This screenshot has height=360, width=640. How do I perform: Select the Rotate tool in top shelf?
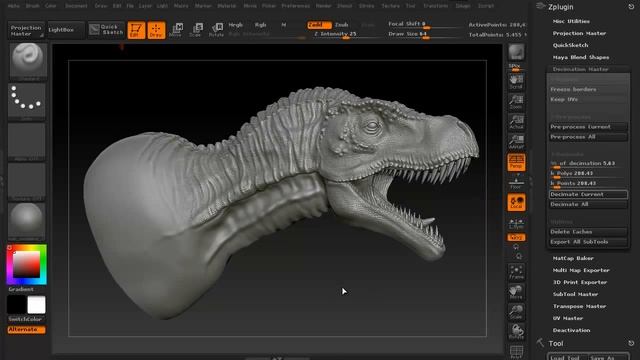[x=216, y=30]
